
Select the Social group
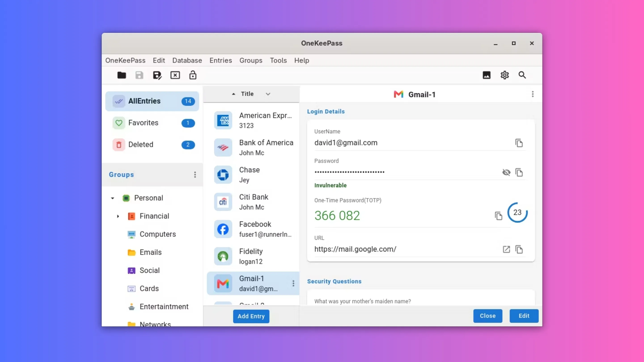150,271
